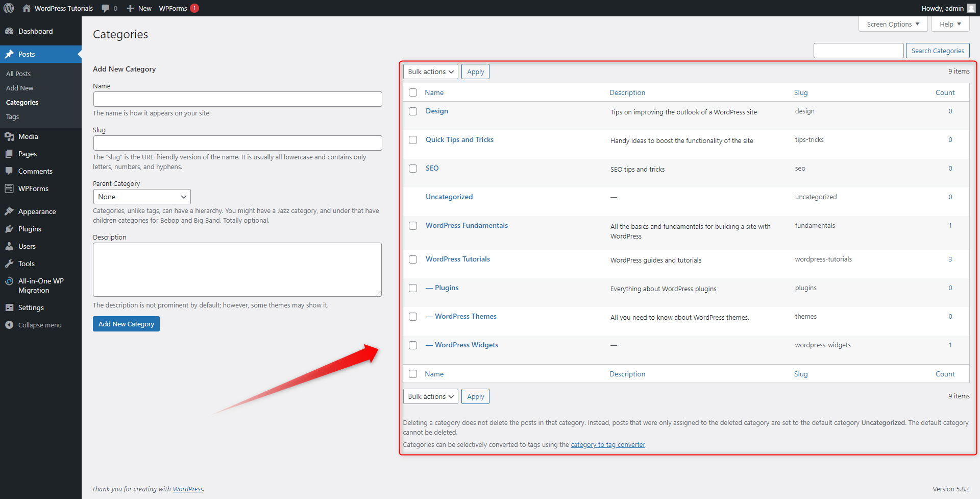Click the Add New Category button
The height and width of the screenshot is (499, 980).
pos(126,324)
